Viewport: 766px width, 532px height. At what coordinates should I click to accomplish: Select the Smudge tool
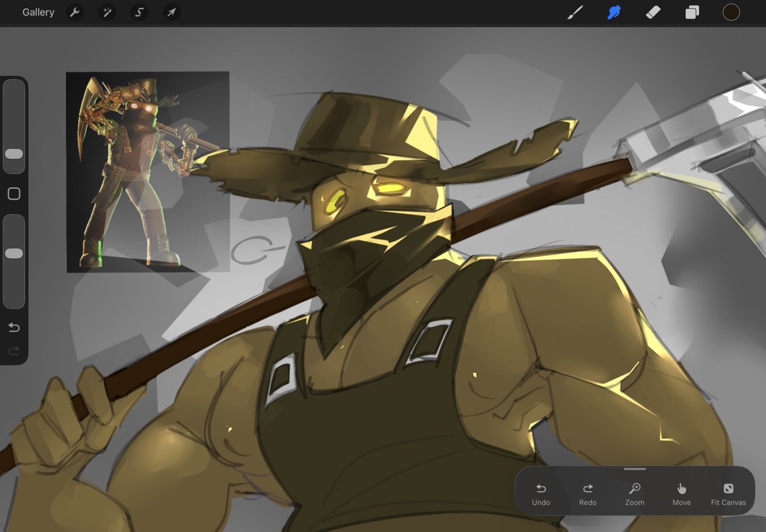(x=614, y=12)
